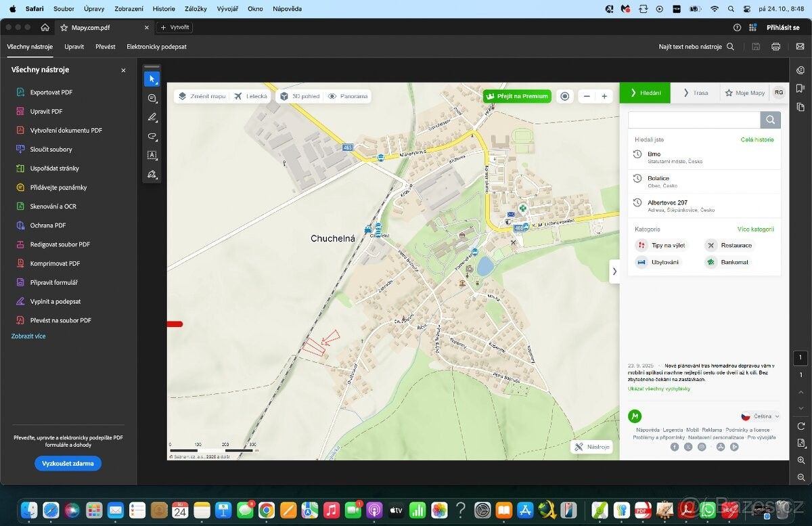Open the page display options icon

(x=800, y=443)
